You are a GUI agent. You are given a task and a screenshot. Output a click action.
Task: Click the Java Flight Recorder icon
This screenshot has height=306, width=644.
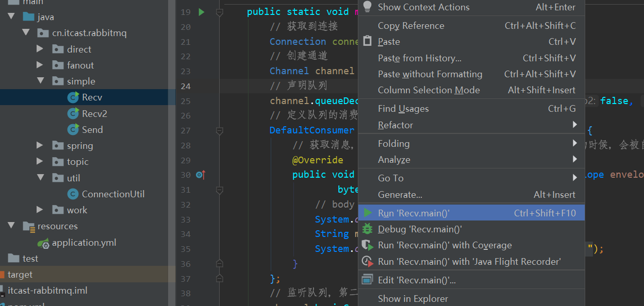[x=367, y=262]
